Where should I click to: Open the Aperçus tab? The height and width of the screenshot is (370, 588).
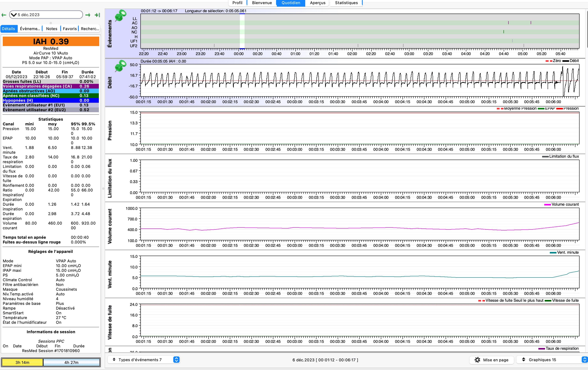317,3
